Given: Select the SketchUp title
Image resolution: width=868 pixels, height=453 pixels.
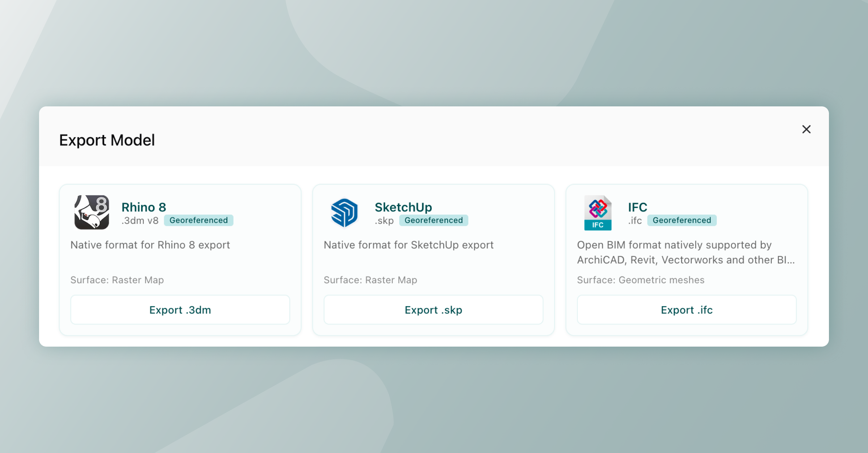Looking at the screenshot, I should coord(403,207).
